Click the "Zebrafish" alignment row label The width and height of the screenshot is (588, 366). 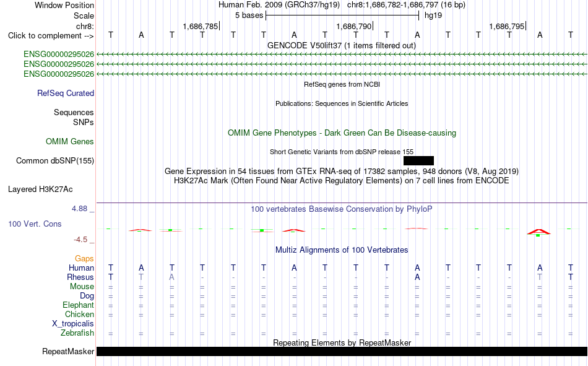pyautogui.click(x=77, y=333)
